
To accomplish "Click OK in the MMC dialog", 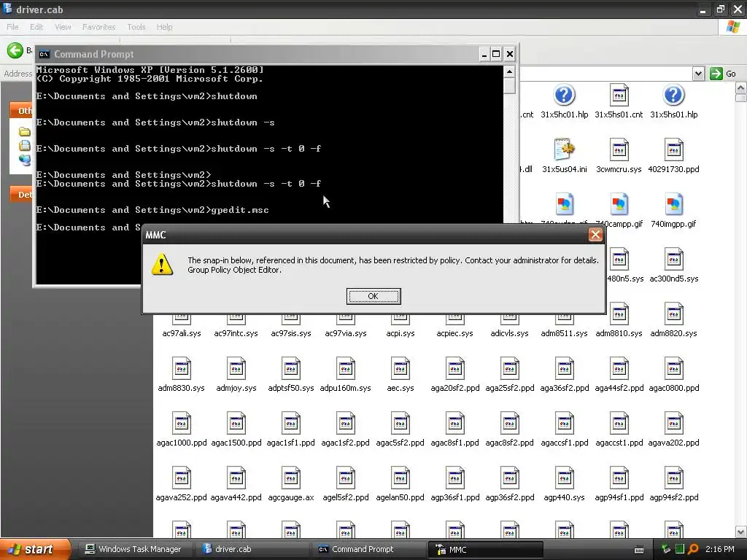I will (x=373, y=296).
